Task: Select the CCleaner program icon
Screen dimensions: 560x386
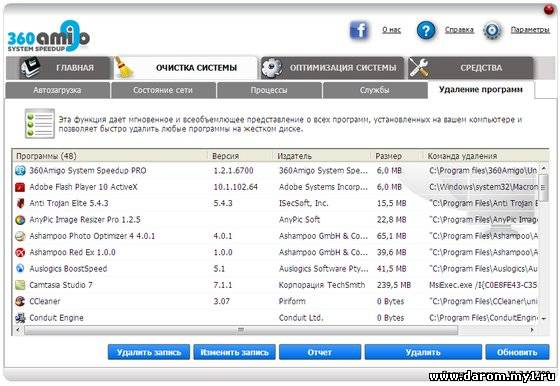Action: pyautogui.click(x=20, y=301)
